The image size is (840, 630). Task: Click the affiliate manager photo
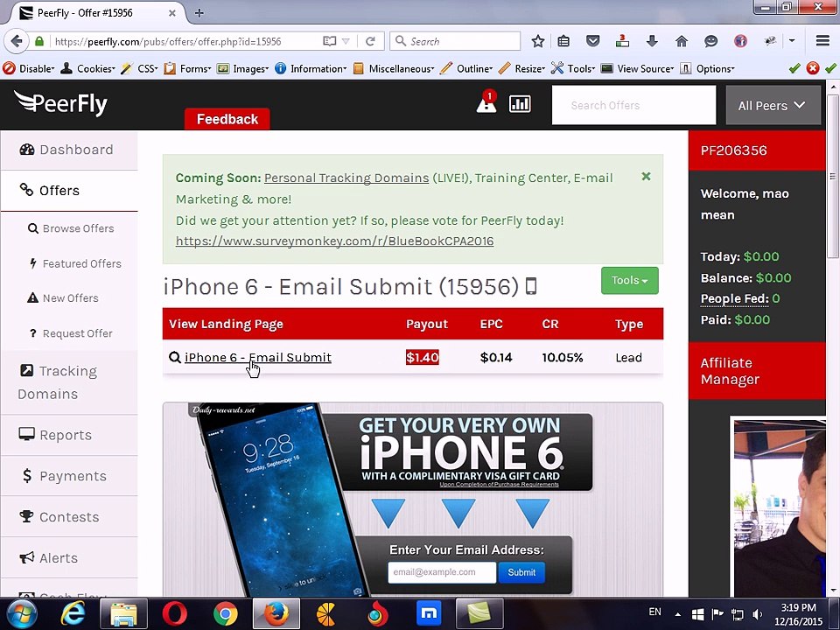click(x=779, y=507)
